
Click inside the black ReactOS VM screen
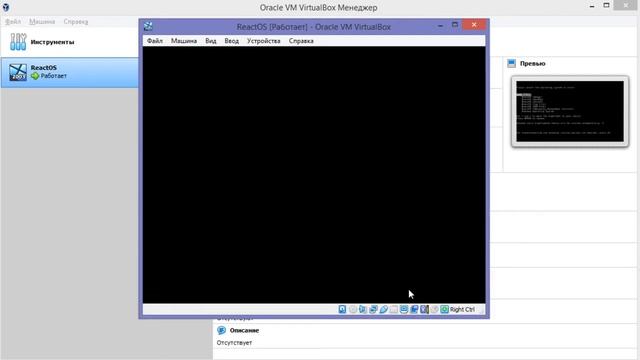coord(314,175)
